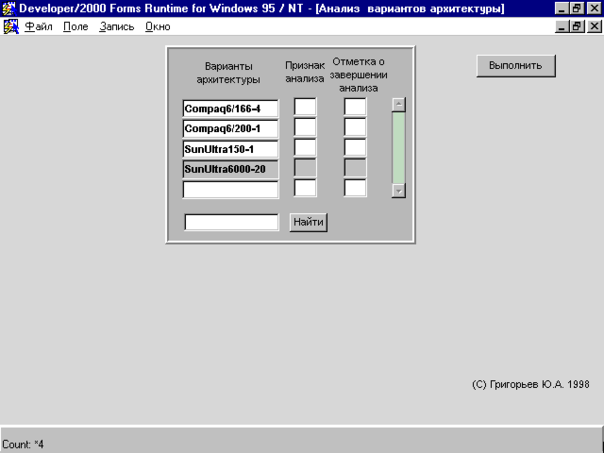Screen dimensions: 604x453
Task: Click the scrollbar up arrow in the list
Action: pos(399,104)
